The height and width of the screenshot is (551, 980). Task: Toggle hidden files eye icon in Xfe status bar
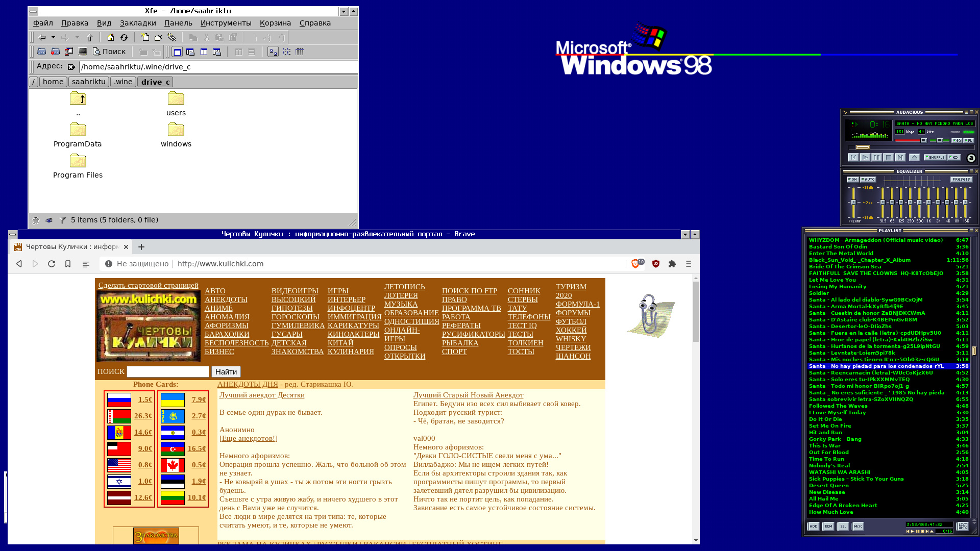click(x=49, y=220)
